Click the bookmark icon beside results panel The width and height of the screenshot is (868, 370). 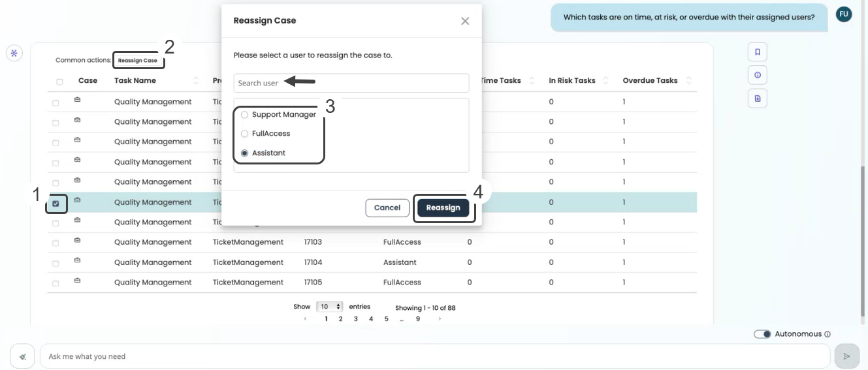click(x=757, y=52)
